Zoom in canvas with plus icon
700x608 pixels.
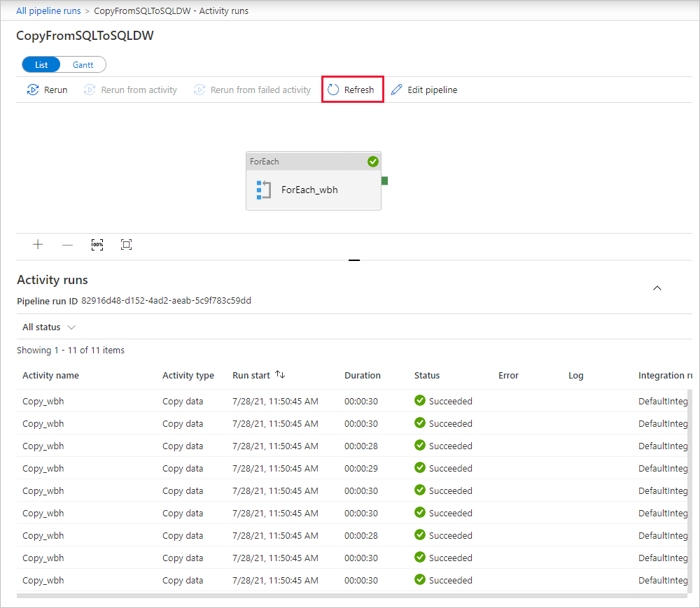38,244
